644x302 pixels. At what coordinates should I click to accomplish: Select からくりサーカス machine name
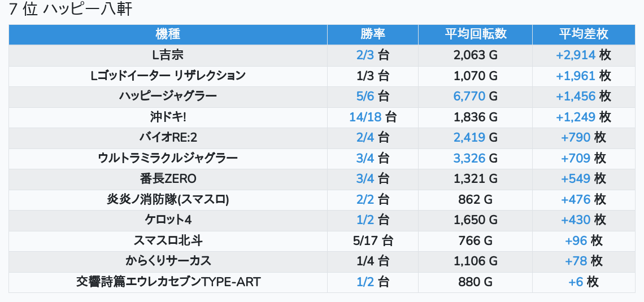pyautogui.click(x=168, y=261)
